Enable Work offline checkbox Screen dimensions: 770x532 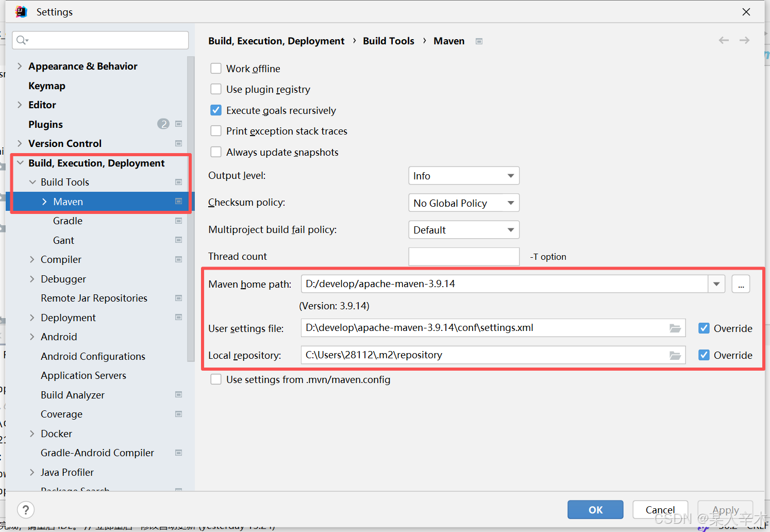pyautogui.click(x=216, y=69)
